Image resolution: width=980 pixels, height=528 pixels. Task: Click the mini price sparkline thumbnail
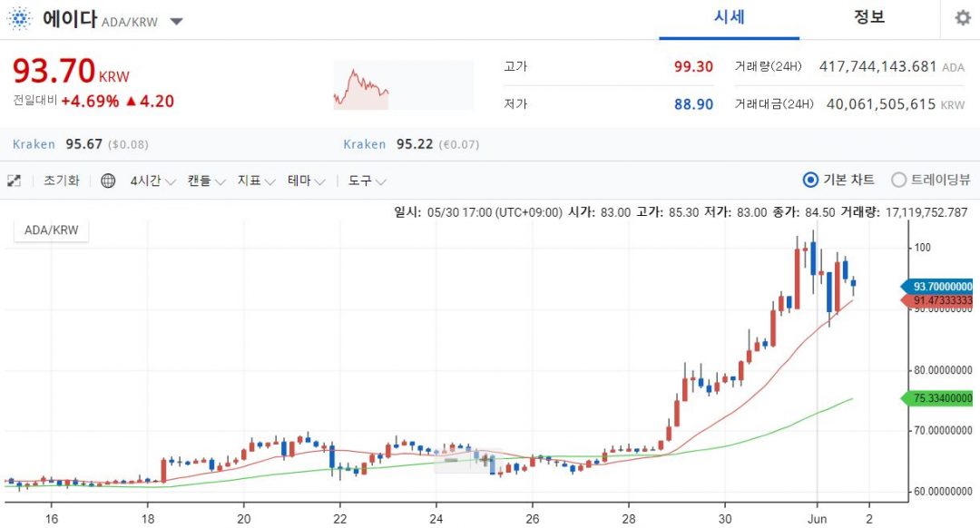(404, 85)
